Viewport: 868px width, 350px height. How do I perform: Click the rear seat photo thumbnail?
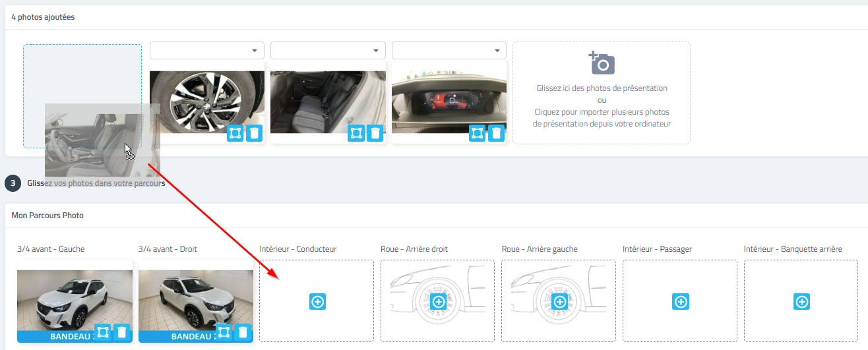pos(328,102)
